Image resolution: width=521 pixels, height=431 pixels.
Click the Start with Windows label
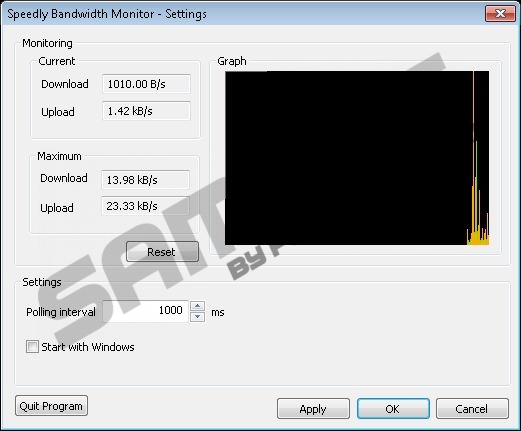[x=88, y=347]
